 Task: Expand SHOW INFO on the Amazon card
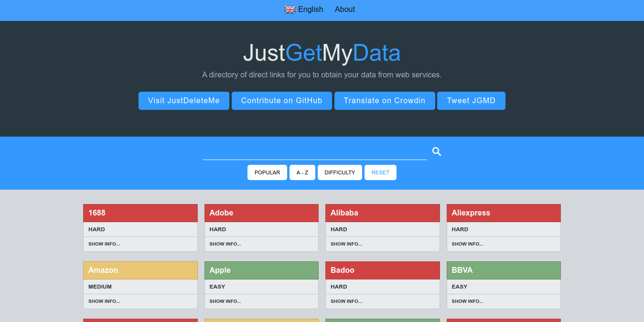tap(104, 301)
